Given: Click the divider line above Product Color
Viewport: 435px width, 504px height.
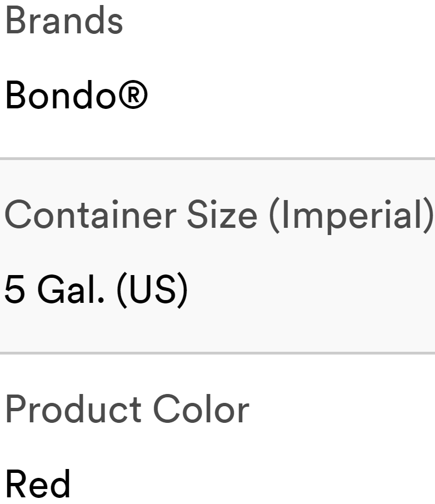Looking at the screenshot, I should 217,353.
